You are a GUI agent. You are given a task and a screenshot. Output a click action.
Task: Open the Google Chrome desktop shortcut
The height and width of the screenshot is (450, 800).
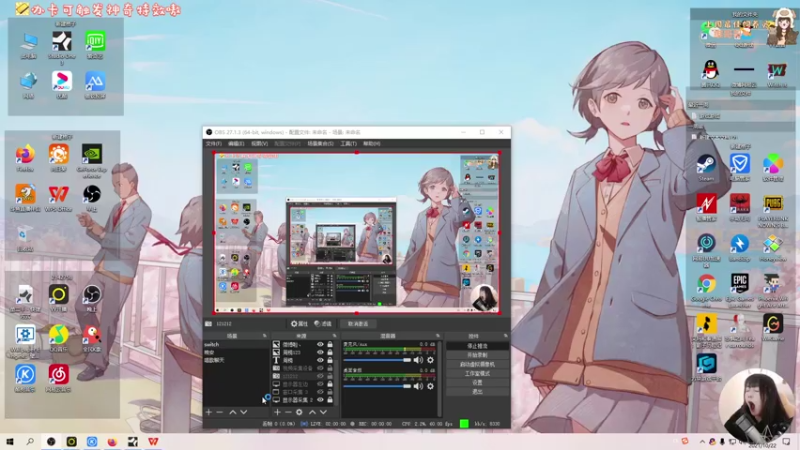click(707, 290)
